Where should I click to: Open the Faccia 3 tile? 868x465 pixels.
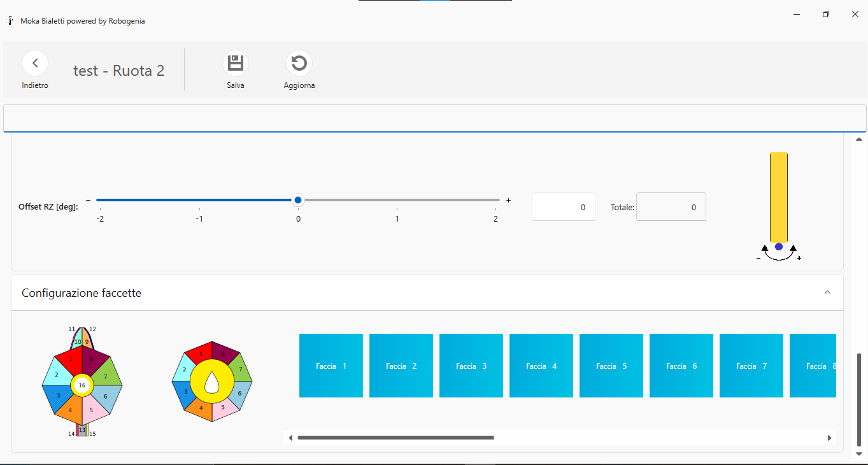point(471,366)
